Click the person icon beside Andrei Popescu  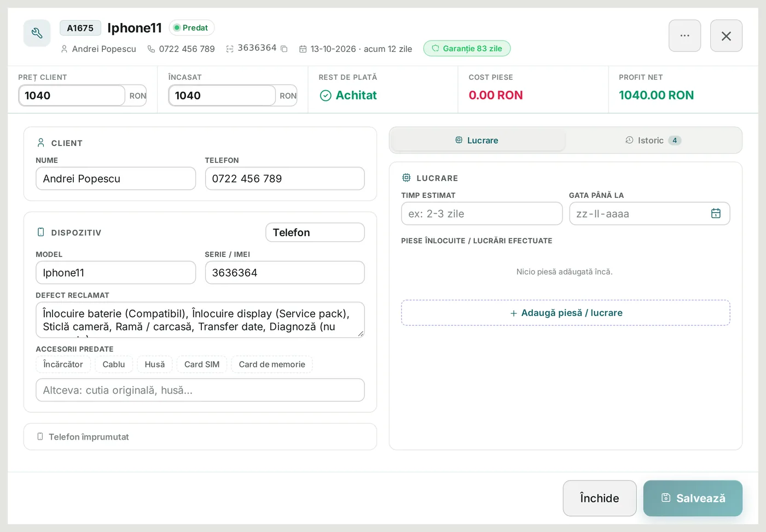[64, 49]
